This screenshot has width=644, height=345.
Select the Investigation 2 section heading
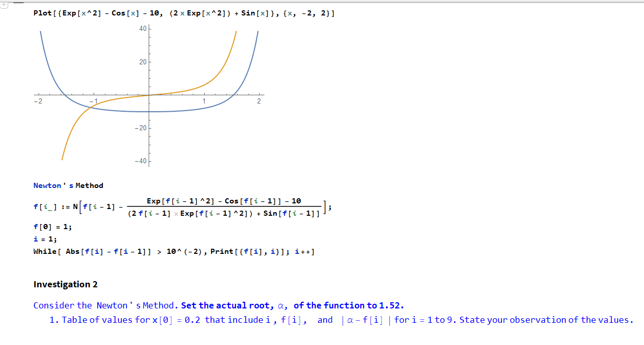(x=66, y=284)
